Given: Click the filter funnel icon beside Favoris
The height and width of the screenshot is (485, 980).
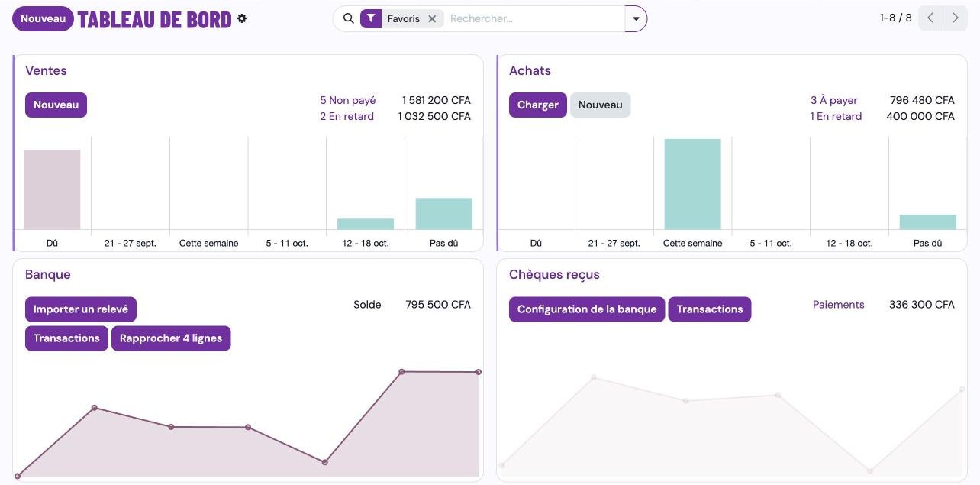Looking at the screenshot, I should (371, 18).
